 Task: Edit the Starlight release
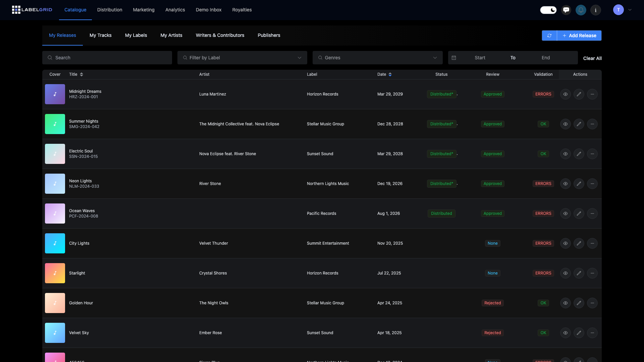coord(579,273)
